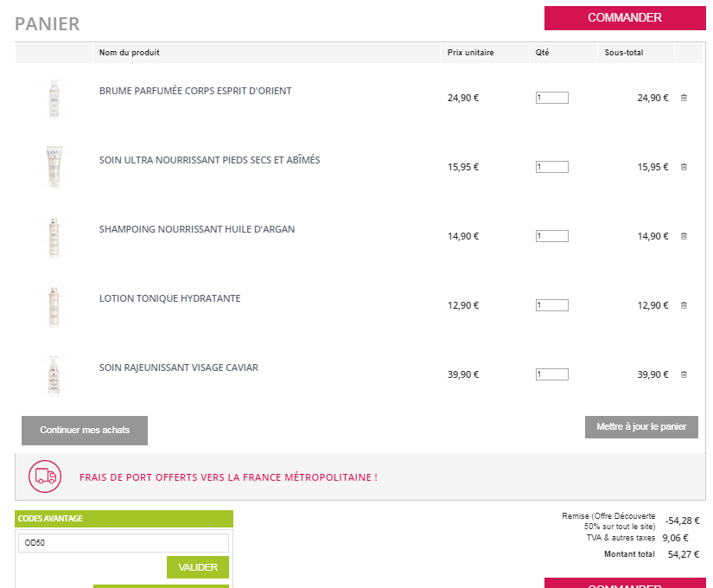The height and width of the screenshot is (588, 713).
Task: Remove Lotion Tonique Hydratante via trash icon
Action: click(x=684, y=305)
